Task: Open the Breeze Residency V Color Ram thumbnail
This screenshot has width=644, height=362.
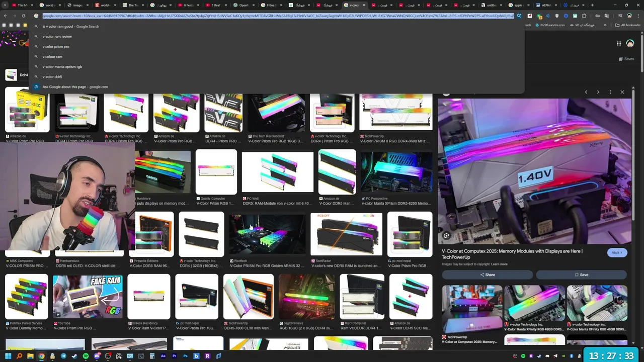Action: tap(149, 297)
